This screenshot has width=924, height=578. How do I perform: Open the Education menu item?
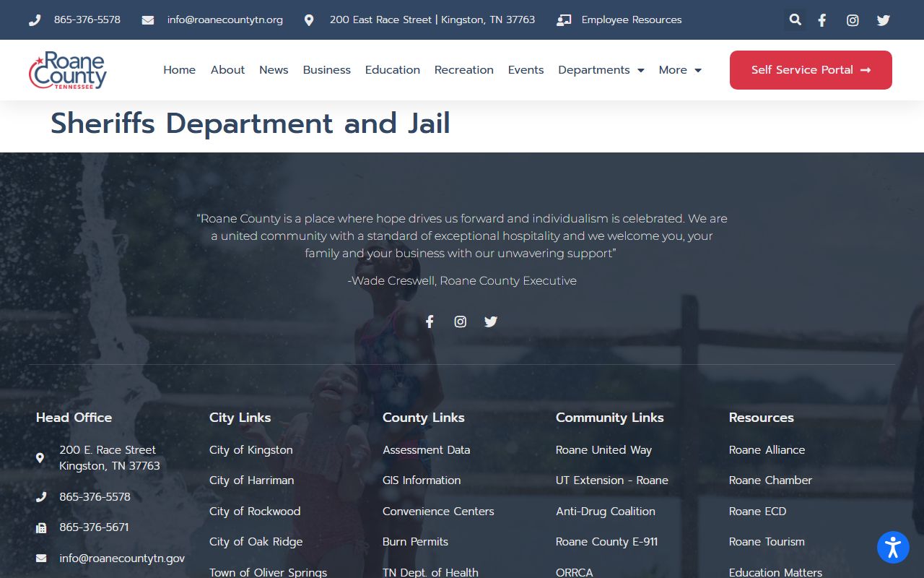(x=393, y=70)
